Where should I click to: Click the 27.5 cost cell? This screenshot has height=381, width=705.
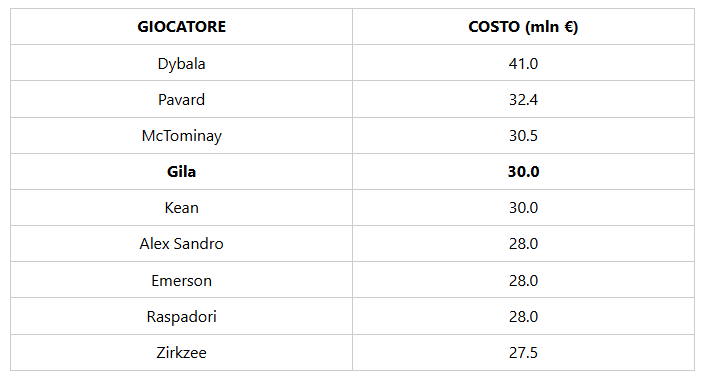pos(523,352)
